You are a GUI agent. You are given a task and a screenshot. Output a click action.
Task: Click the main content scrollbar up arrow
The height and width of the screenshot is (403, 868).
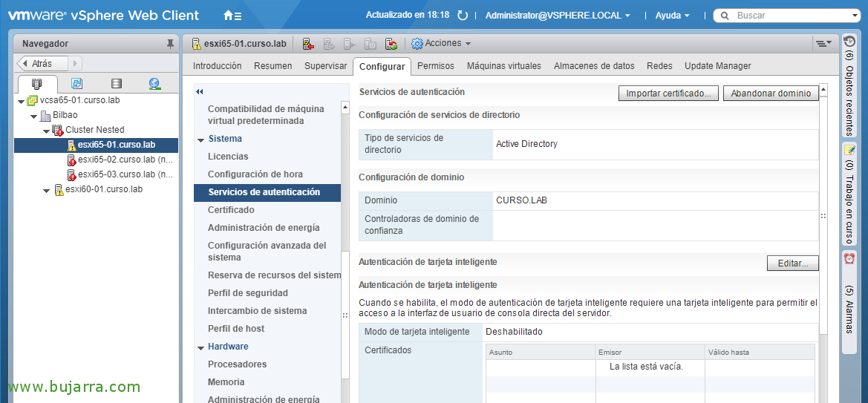[823, 90]
